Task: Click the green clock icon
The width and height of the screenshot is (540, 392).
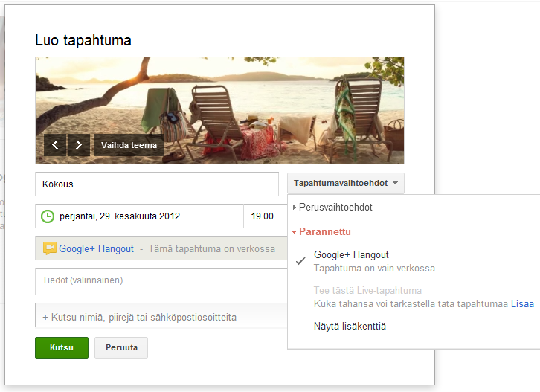Action: tap(47, 216)
